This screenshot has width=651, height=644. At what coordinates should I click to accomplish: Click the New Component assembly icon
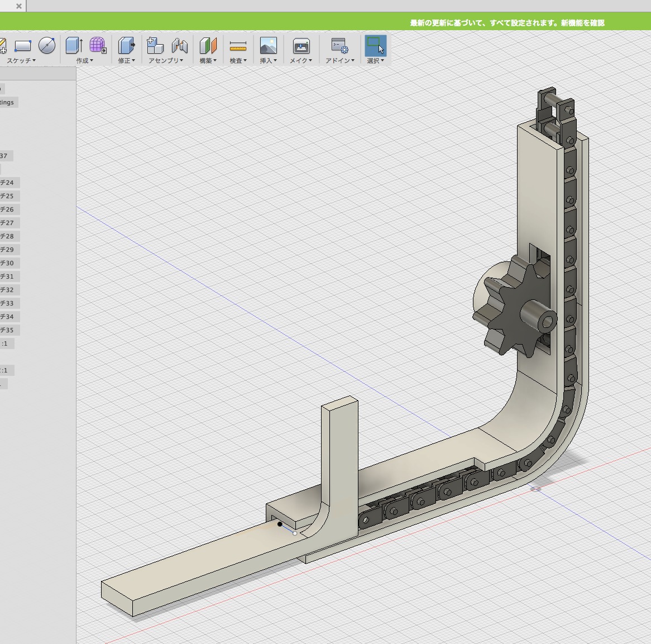click(x=155, y=46)
